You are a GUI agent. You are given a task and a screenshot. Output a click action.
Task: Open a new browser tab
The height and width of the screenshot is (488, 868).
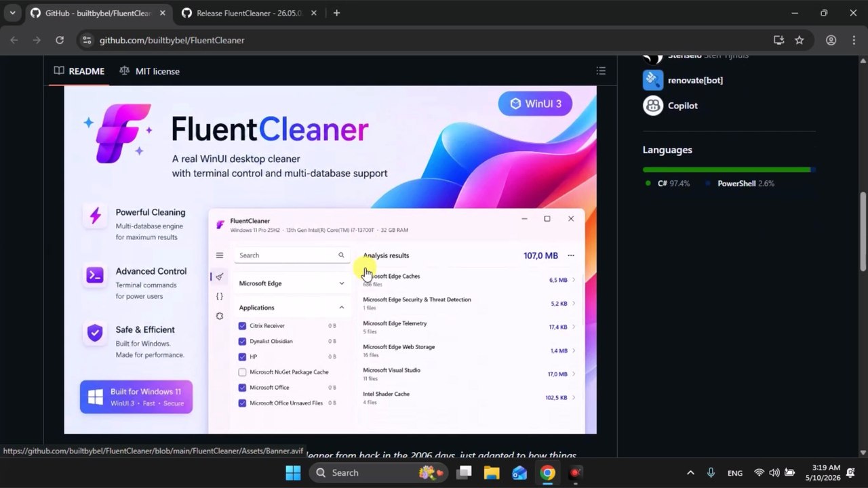click(x=336, y=13)
